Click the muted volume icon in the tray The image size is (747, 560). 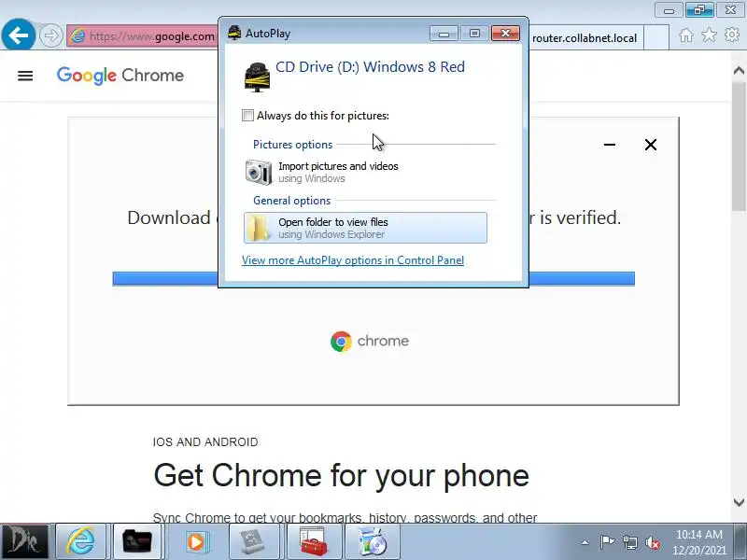[652, 542]
